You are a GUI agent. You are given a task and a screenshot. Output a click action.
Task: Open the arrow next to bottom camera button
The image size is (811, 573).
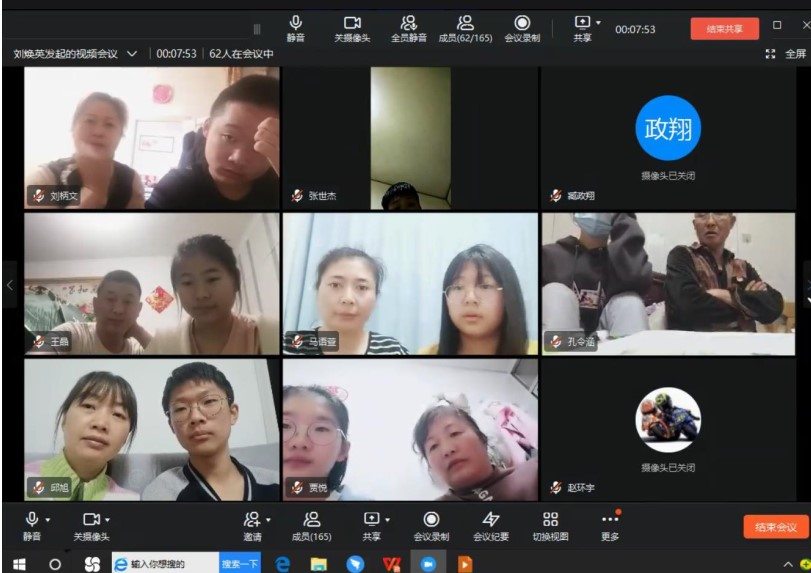[107, 520]
